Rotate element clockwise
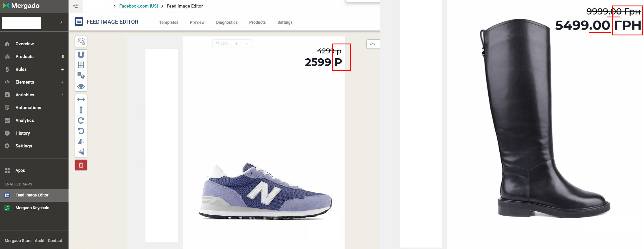 81,120
